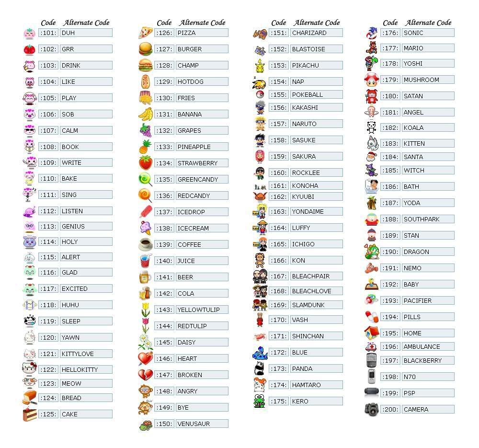Click the banana bunch emoticon
479x448 pixels.
tap(145, 114)
